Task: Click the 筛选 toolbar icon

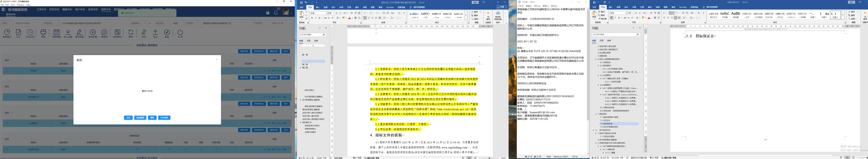Action: click(x=43, y=33)
